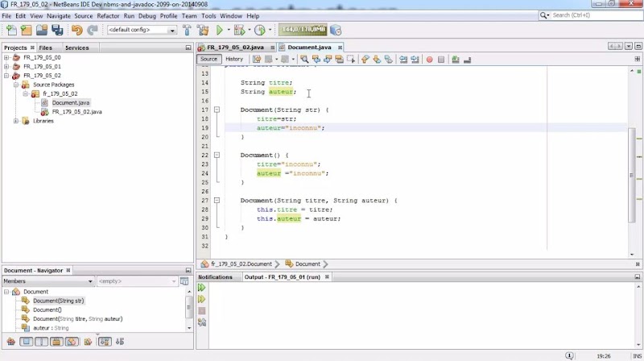
Task: Select Document(String titre, String auteur) in Navigator
Action: [x=77, y=318]
